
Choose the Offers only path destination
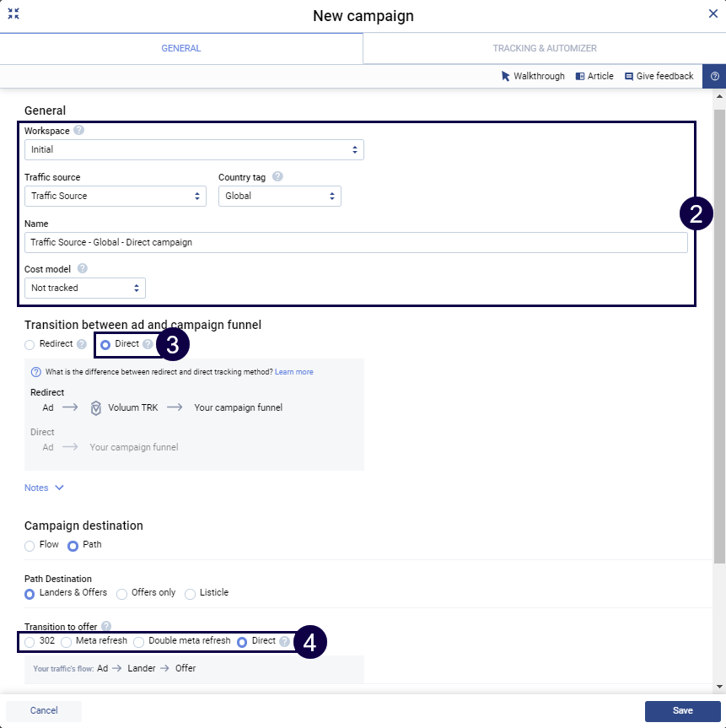click(x=122, y=593)
